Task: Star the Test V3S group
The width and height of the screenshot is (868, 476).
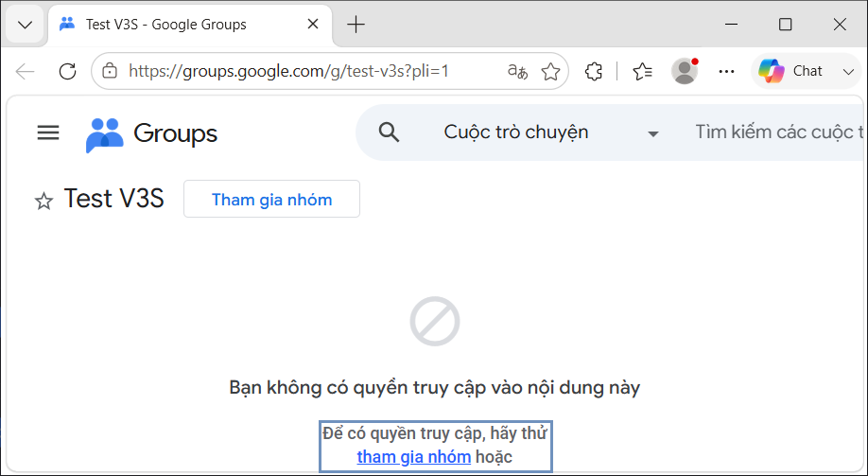Action: tap(43, 202)
